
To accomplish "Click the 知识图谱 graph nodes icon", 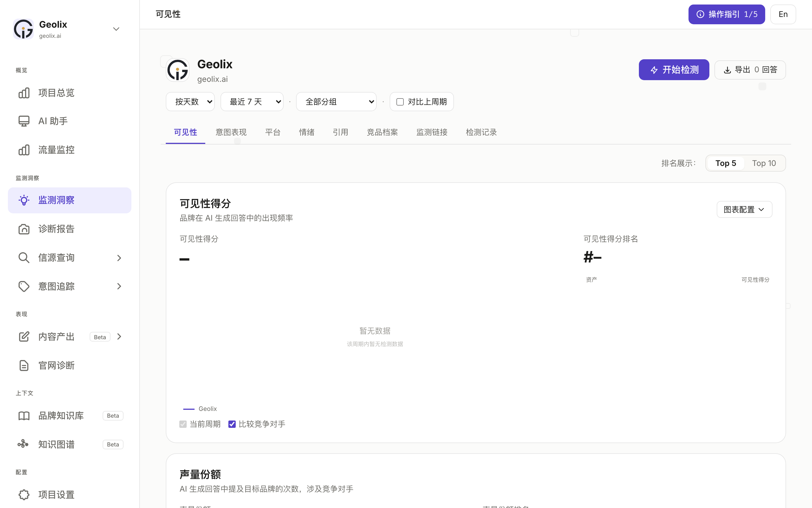I will [23, 444].
